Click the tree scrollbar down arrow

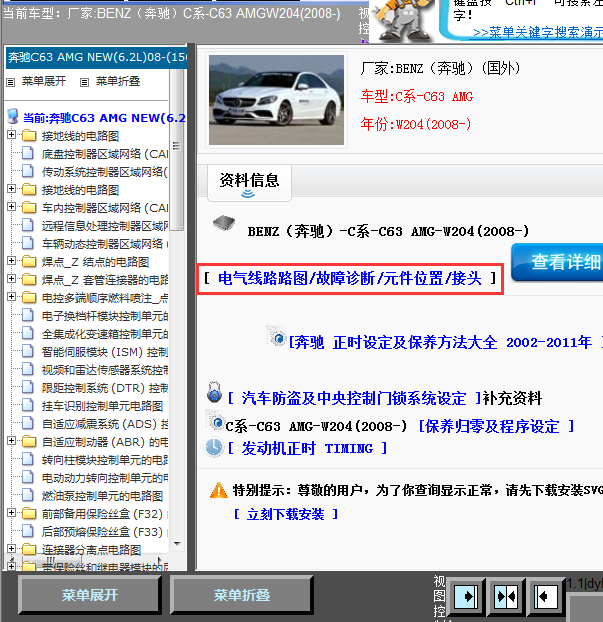coord(177,543)
